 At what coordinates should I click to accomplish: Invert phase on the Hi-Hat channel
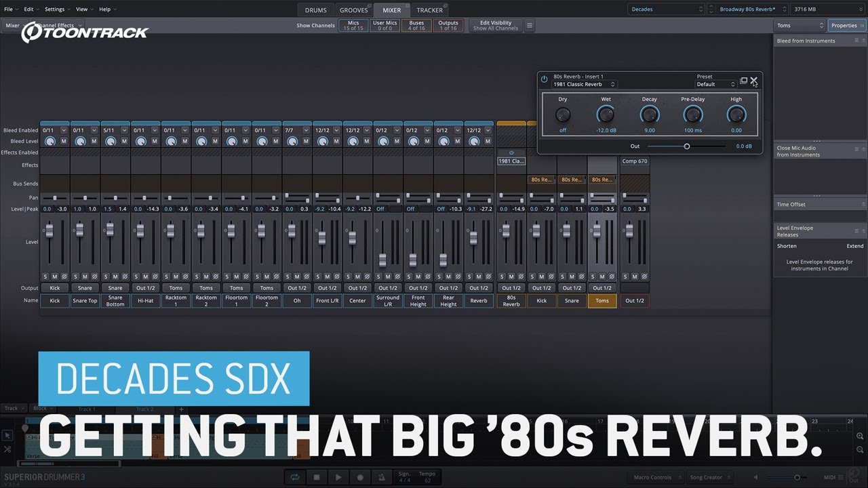155,277
